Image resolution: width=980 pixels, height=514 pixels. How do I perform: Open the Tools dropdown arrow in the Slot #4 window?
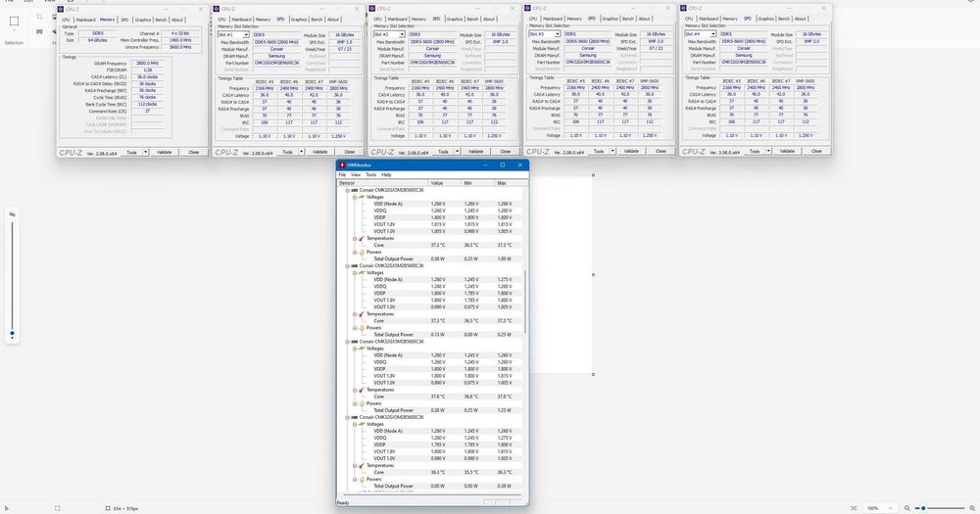coord(768,151)
